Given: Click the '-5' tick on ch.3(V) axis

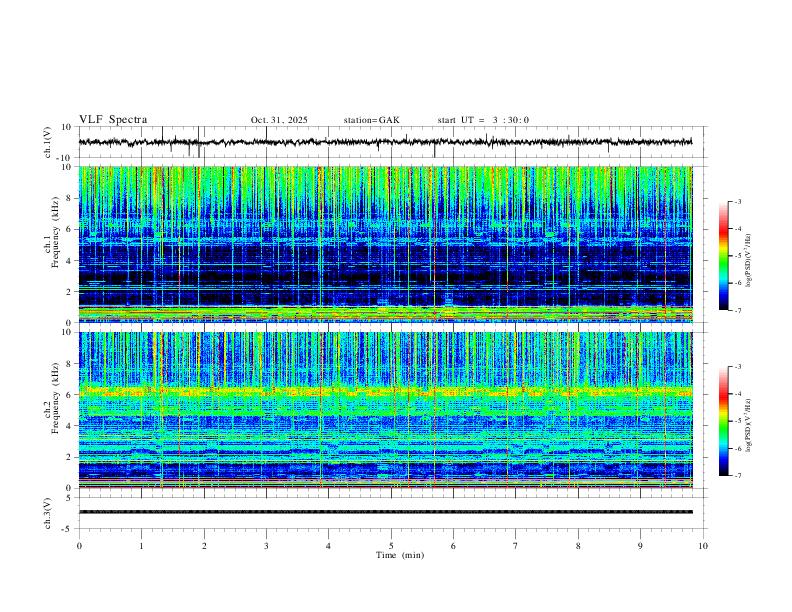Looking at the screenshot, I should click(68, 529).
